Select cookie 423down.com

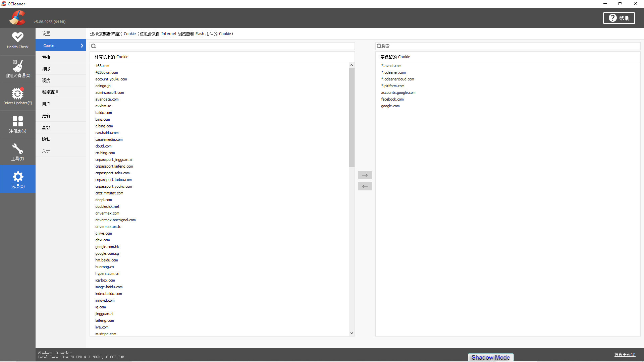click(x=107, y=72)
